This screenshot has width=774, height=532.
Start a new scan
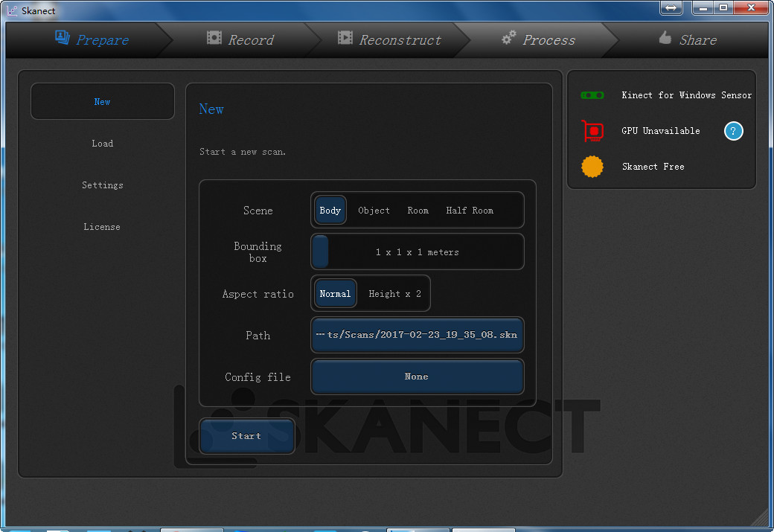(x=247, y=436)
